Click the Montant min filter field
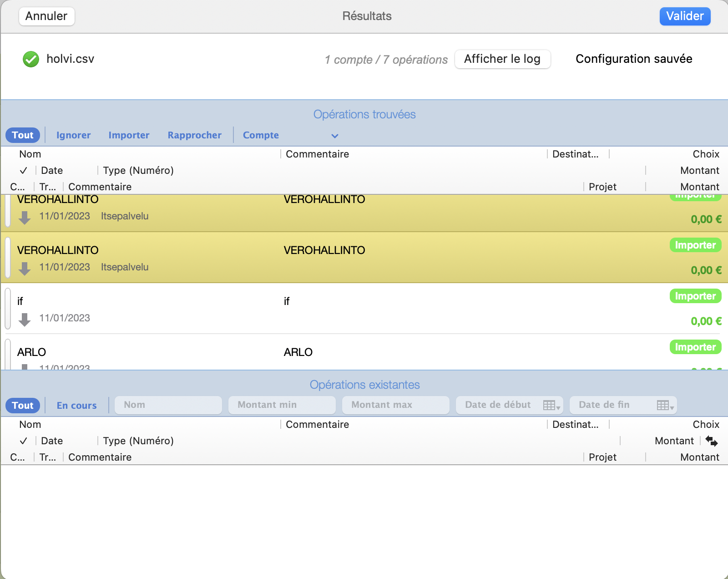 coord(282,405)
